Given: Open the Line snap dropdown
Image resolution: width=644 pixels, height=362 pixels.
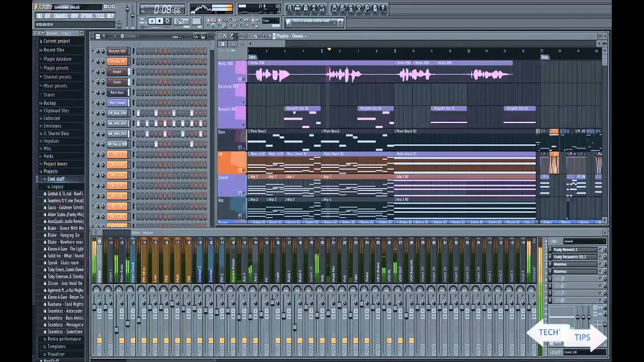Looking at the screenshot, I should [271, 21].
